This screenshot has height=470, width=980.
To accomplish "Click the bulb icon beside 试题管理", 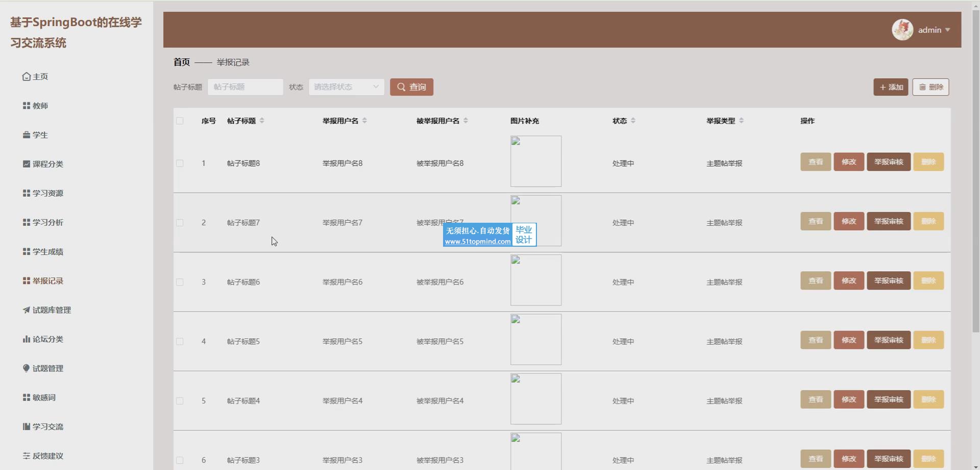I will (27, 368).
